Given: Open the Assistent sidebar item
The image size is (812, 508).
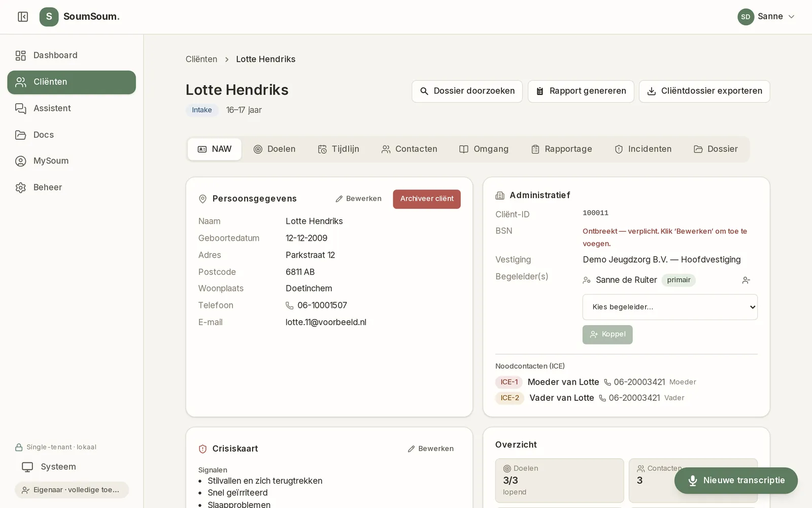Looking at the screenshot, I should click(72, 108).
